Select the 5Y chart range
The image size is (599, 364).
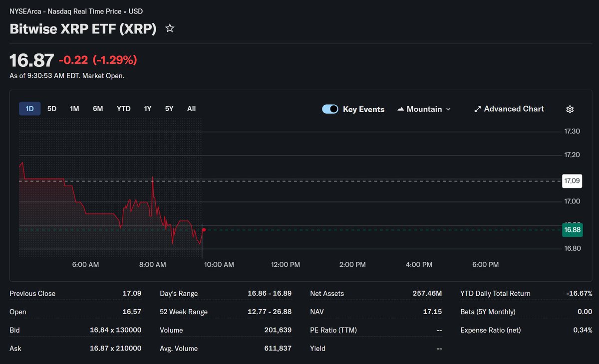169,109
